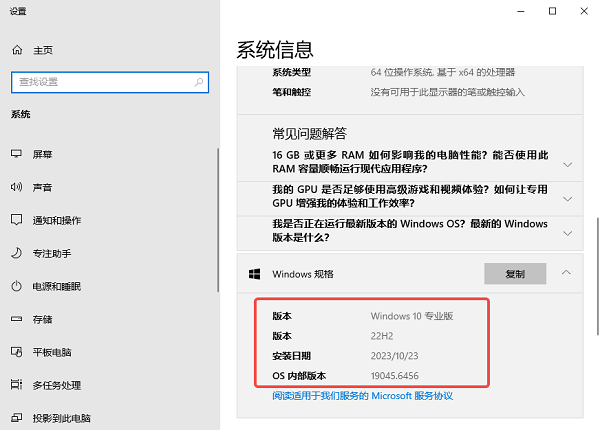600x430 pixels.
Task: Minimize the settings window
Action: tap(520, 11)
